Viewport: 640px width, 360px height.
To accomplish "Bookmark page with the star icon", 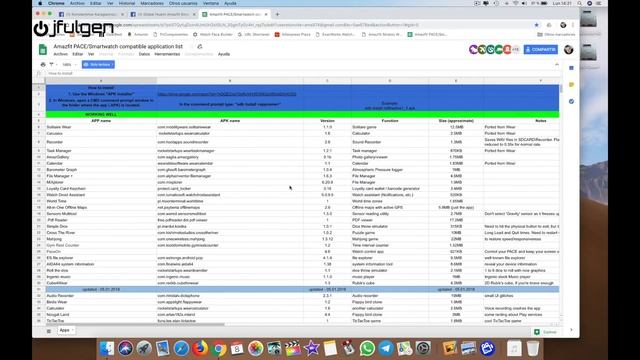I will point(536,25).
